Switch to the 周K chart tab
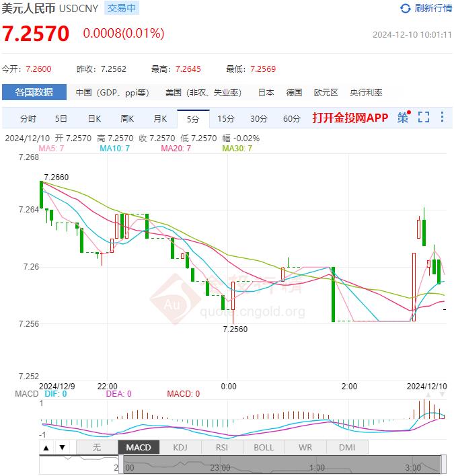Screen dimensions: 454x476 click(x=127, y=119)
